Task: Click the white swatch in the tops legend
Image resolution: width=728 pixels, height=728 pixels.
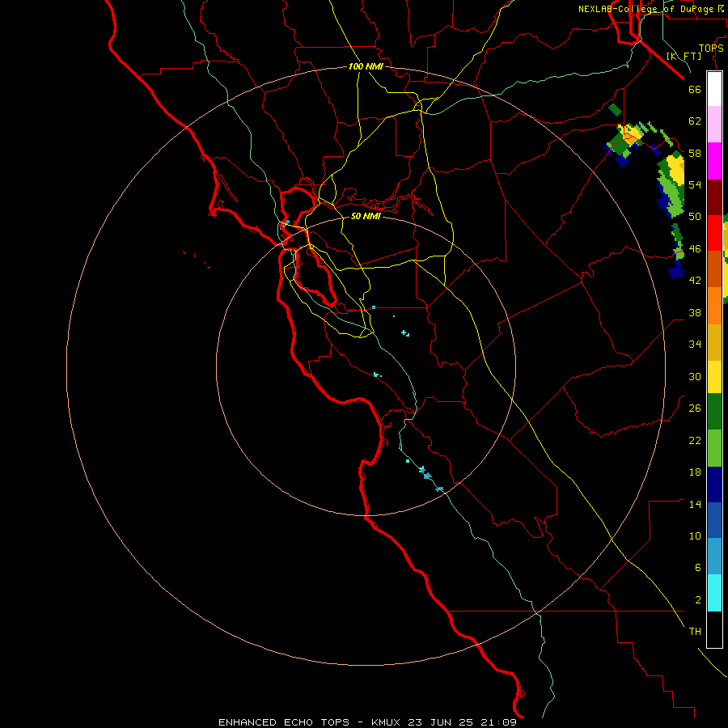Action: point(714,89)
